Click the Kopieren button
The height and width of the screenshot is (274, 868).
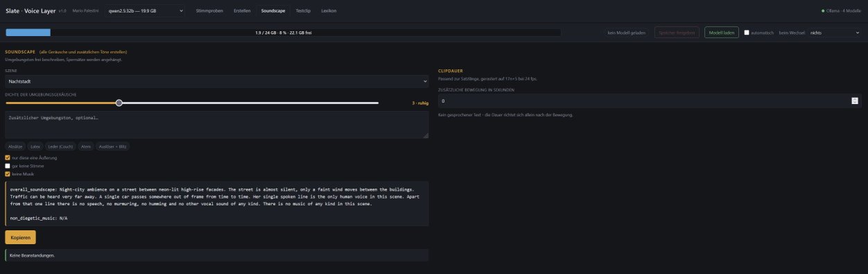pyautogui.click(x=20, y=237)
